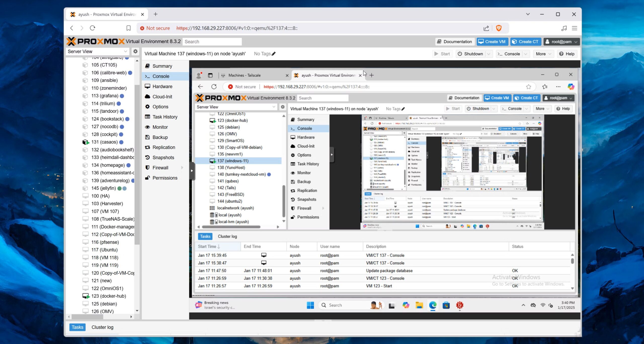Toggle the noVNC side panel handle
The image size is (644, 344).
click(192, 171)
